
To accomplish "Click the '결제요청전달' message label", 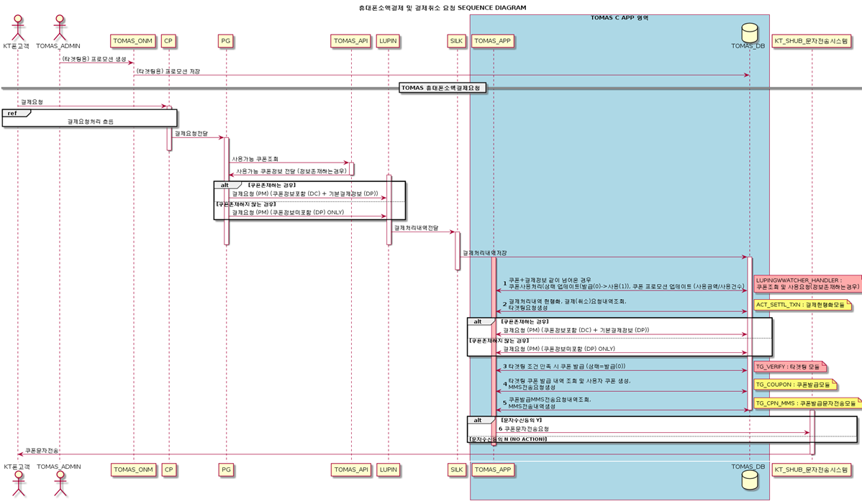I will 191,134.
